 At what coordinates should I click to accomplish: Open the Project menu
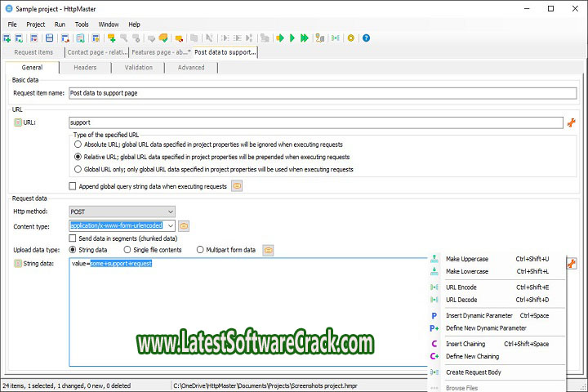tap(36, 24)
